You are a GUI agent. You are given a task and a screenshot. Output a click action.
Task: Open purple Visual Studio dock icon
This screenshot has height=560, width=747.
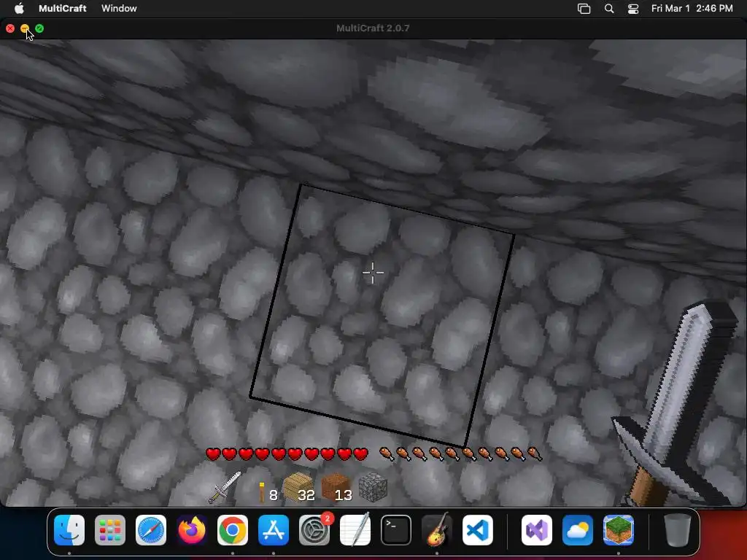click(537, 530)
